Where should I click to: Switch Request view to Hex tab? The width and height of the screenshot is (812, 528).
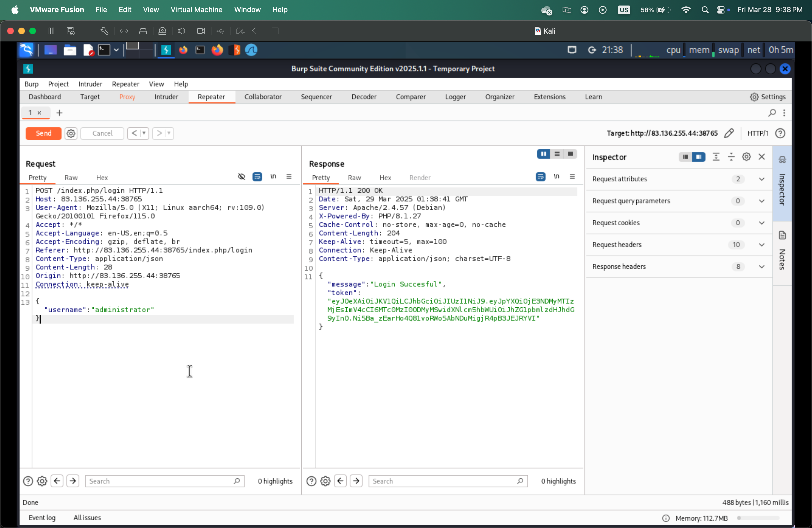pyautogui.click(x=102, y=178)
